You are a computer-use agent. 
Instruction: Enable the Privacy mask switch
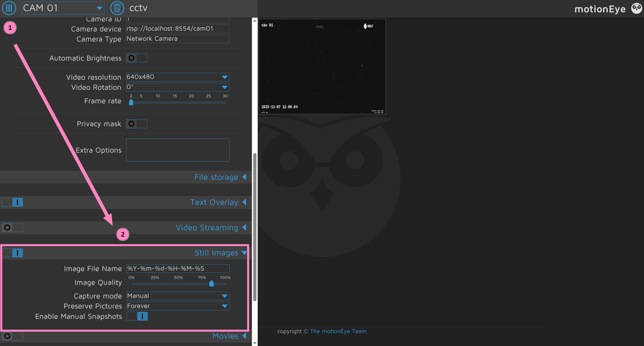coord(136,124)
